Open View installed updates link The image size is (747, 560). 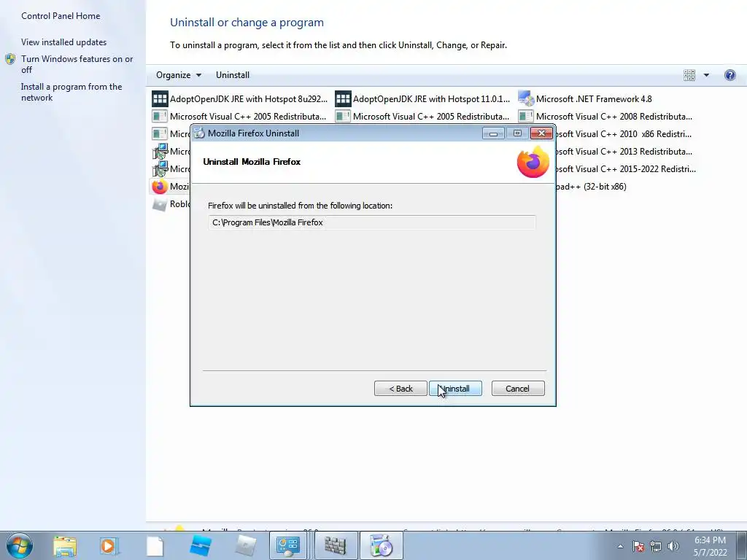point(64,42)
